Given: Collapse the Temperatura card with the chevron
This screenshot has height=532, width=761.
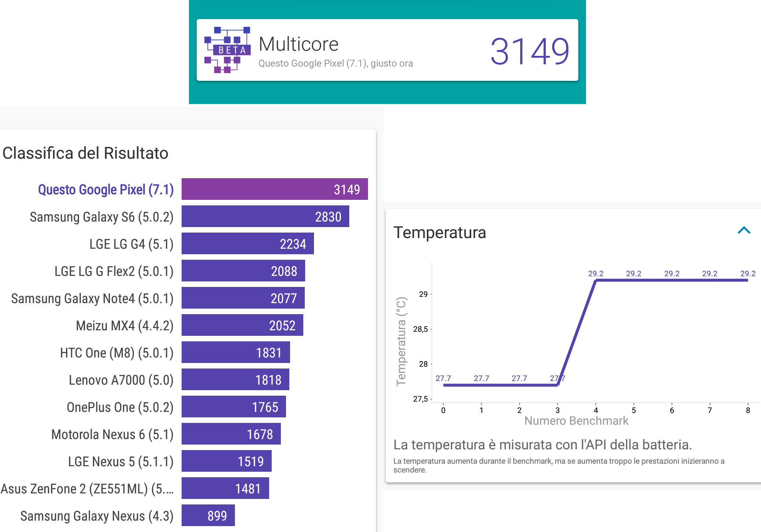Looking at the screenshot, I should pos(744,230).
